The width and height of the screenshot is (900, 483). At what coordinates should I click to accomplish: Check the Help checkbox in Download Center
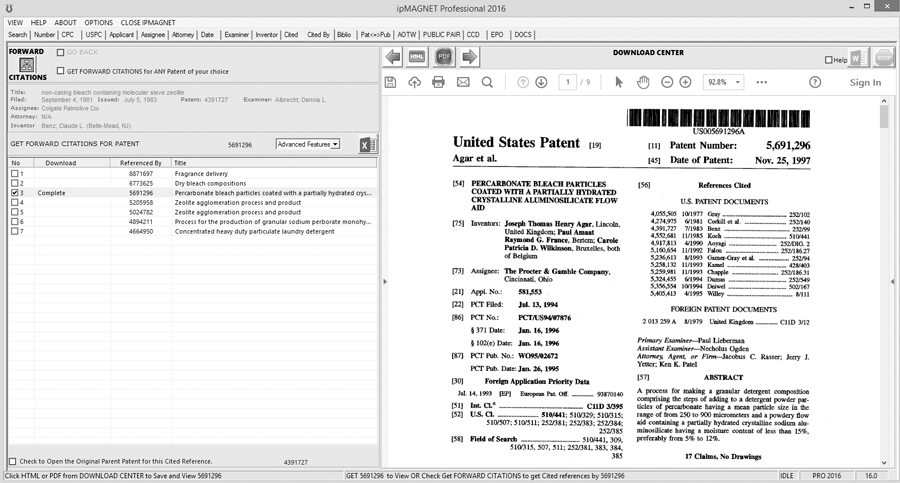[x=828, y=60]
